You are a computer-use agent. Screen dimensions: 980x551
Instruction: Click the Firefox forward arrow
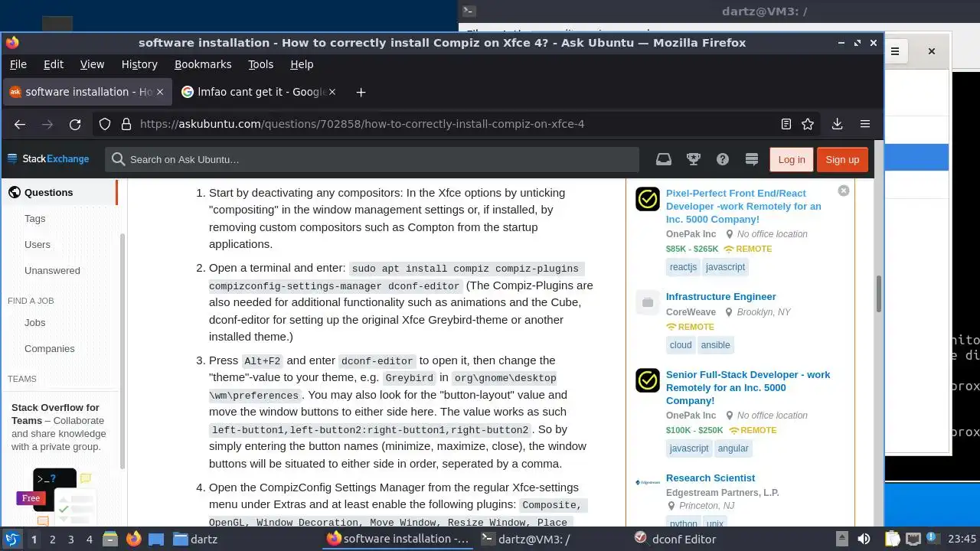(47, 124)
